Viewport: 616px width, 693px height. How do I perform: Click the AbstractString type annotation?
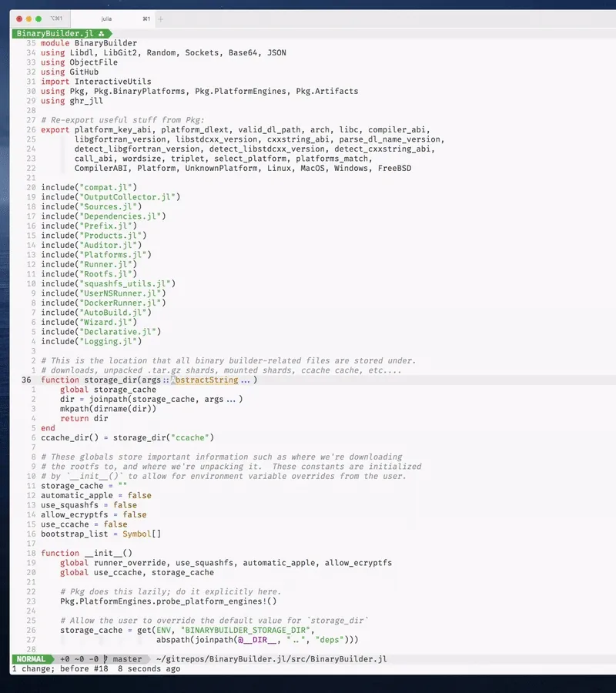(205, 380)
